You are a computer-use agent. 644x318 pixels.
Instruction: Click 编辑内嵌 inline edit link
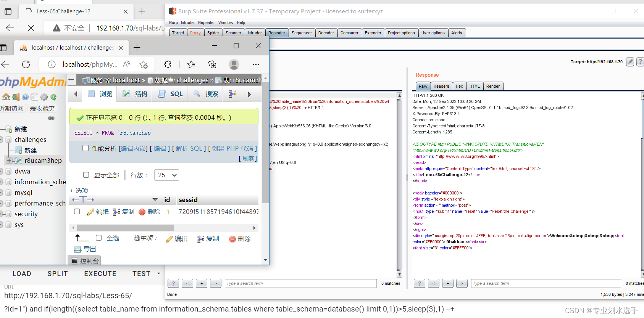[x=133, y=148]
